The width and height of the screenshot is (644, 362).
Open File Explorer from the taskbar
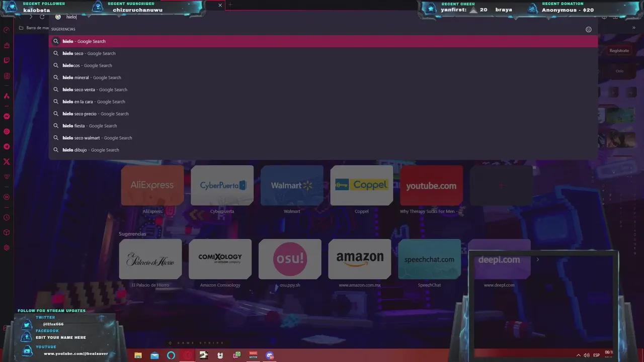(138, 355)
